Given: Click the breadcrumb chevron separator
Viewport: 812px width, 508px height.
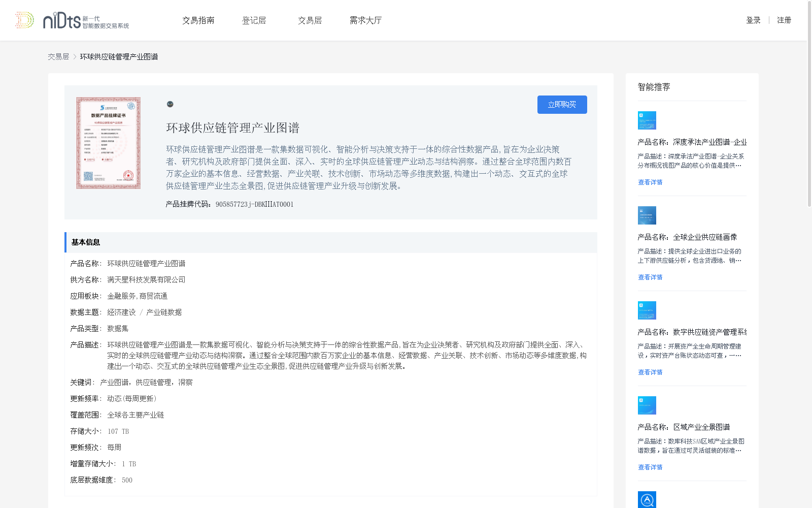Looking at the screenshot, I should click(75, 57).
